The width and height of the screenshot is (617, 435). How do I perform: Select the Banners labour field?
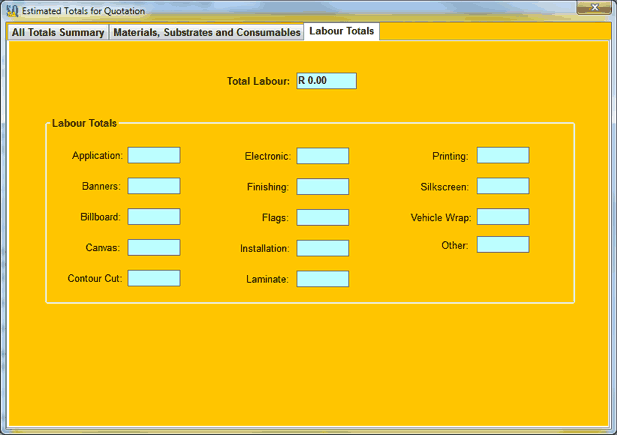(x=154, y=186)
